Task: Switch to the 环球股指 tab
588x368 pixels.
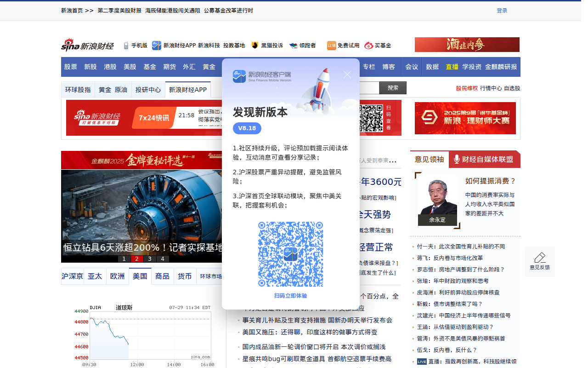Action: tap(78, 90)
